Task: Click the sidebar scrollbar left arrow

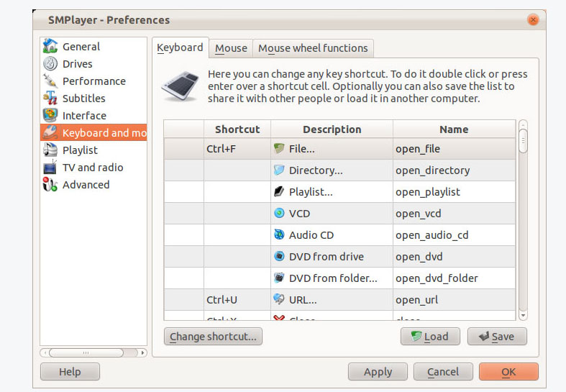Action: [x=45, y=352]
